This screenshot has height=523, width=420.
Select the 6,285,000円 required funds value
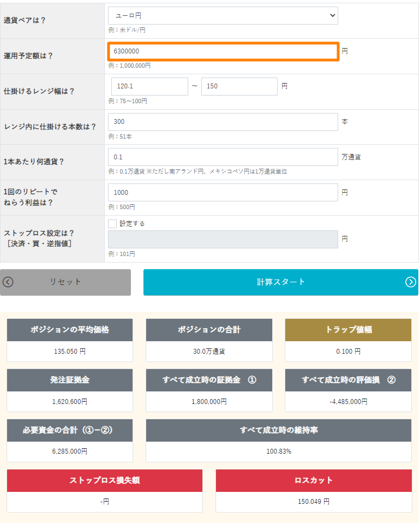pos(70,451)
